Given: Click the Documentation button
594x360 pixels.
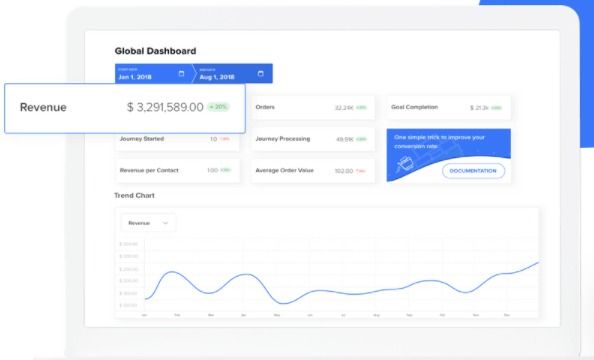Looking at the screenshot, I should click(x=473, y=171).
